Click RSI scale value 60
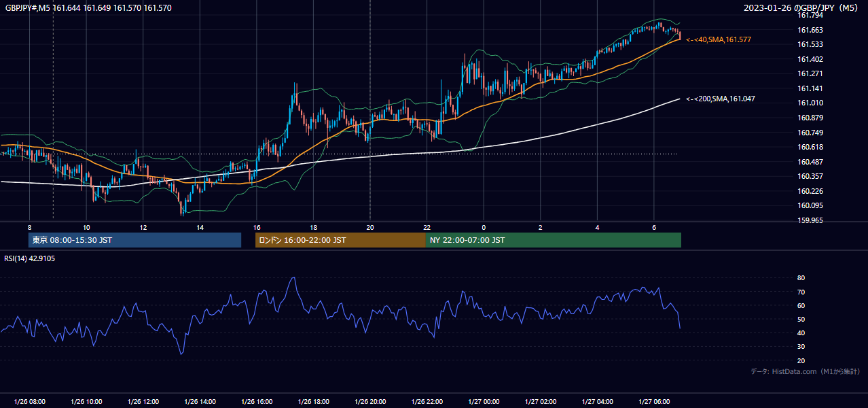Viewport: 868px width, 408px height. (x=801, y=305)
